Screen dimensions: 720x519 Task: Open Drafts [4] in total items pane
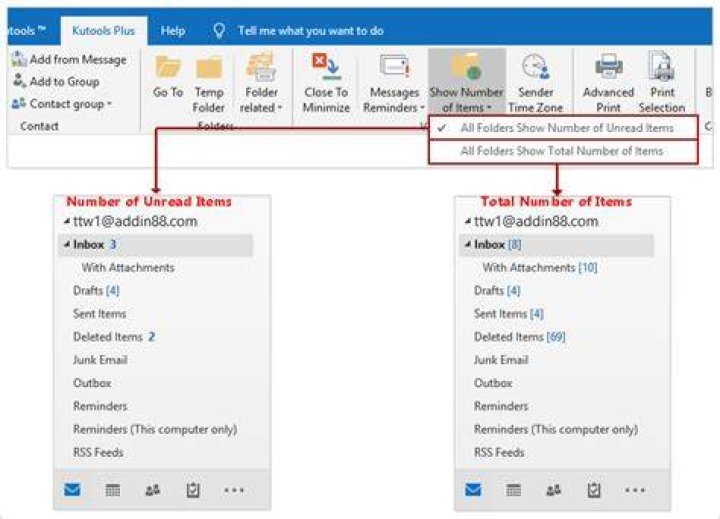pos(497,290)
